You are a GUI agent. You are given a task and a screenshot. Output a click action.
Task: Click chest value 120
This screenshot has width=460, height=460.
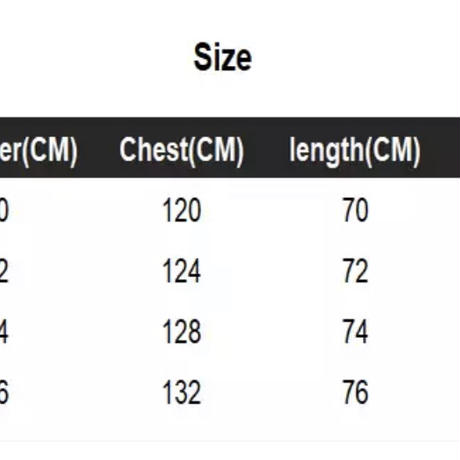[x=182, y=210]
